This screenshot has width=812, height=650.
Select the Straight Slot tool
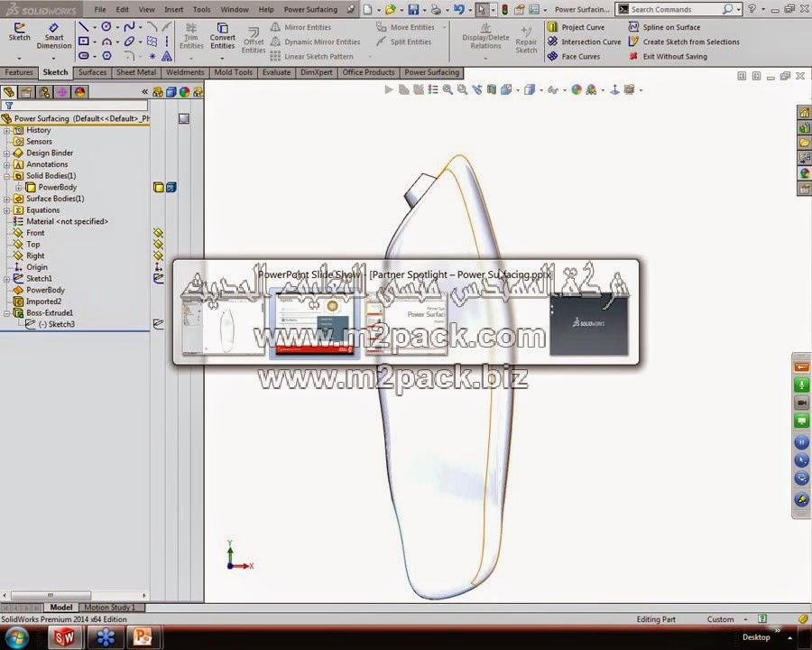tap(83, 55)
